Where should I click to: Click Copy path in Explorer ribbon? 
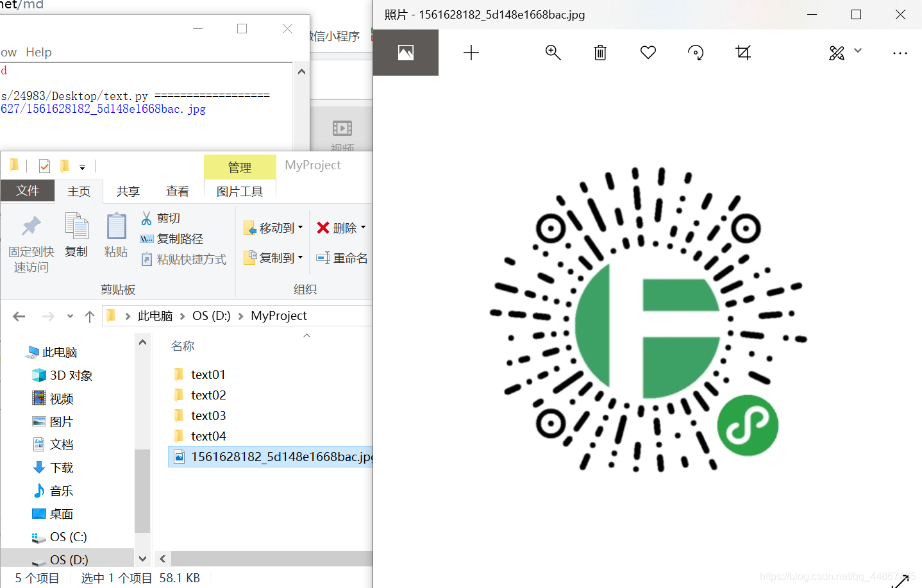click(172, 239)
